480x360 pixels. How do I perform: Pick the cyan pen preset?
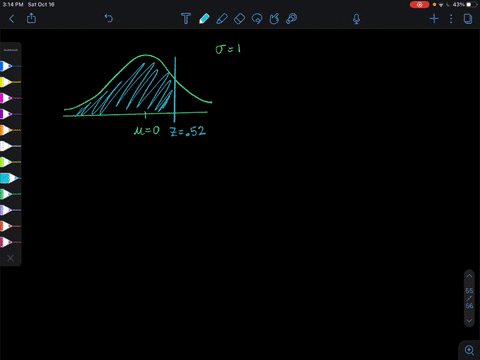tap(10, 178)
